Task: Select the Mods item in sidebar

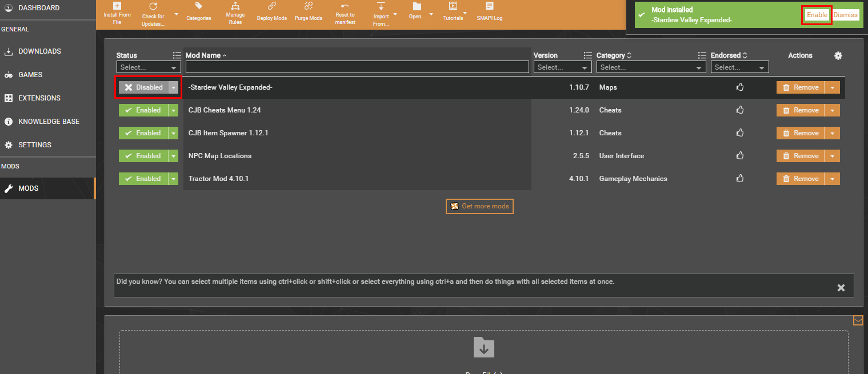Action: (48, 188)
